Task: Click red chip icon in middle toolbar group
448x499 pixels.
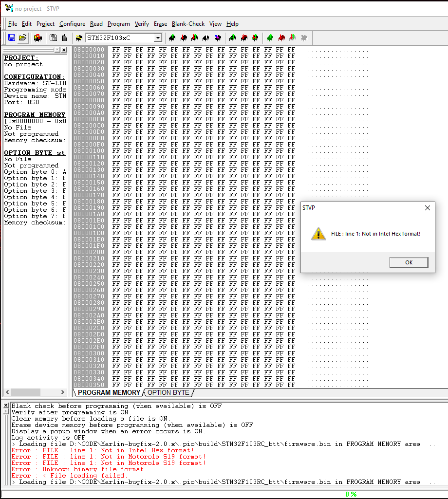Action: [x=244, y=38]
